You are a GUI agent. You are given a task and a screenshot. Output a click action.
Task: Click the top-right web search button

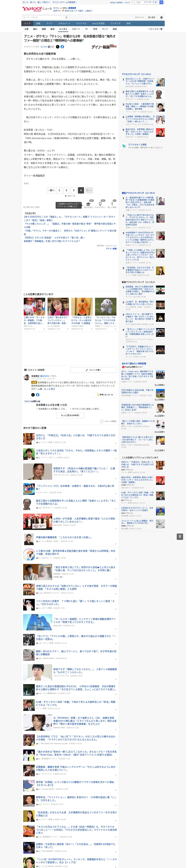coord(161,2)
